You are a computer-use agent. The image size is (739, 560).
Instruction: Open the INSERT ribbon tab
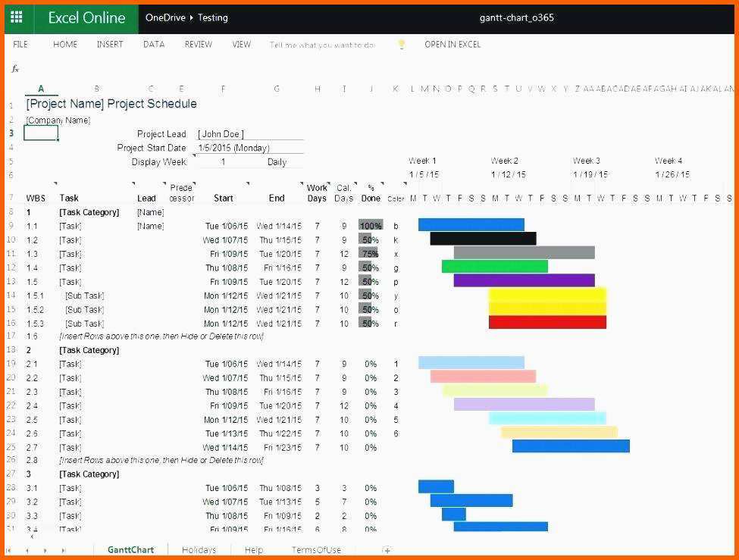pyautogui.click(x=110, y=44)
